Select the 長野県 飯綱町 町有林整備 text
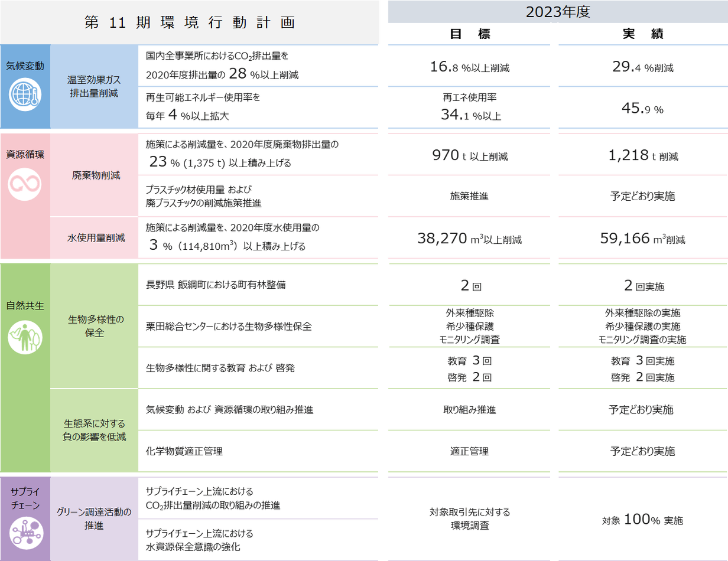Image resolution: width=728 pixels, height=561 pixels. [216, 285]
